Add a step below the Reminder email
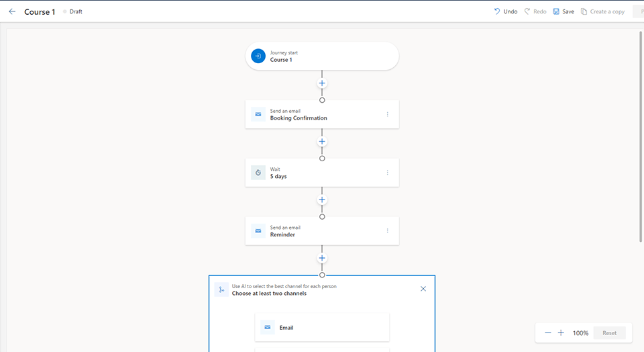Screen dimensions: 644x352 [322, 258]
